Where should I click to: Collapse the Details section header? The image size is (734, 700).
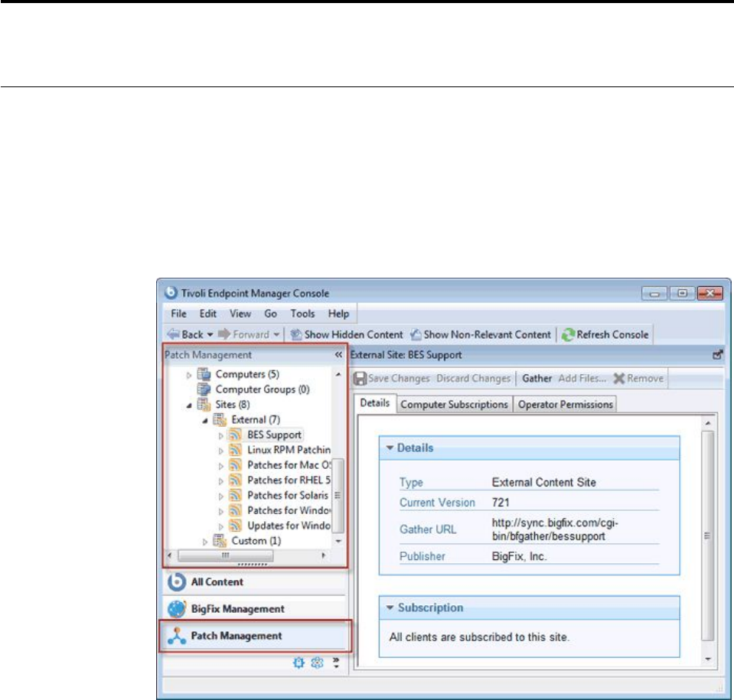(390, 448)
